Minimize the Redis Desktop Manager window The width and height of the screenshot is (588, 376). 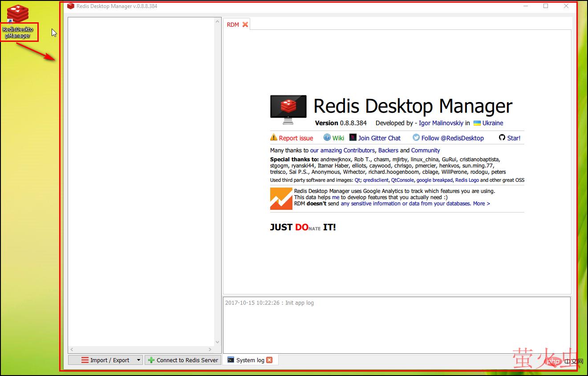[x=526, y=6]
